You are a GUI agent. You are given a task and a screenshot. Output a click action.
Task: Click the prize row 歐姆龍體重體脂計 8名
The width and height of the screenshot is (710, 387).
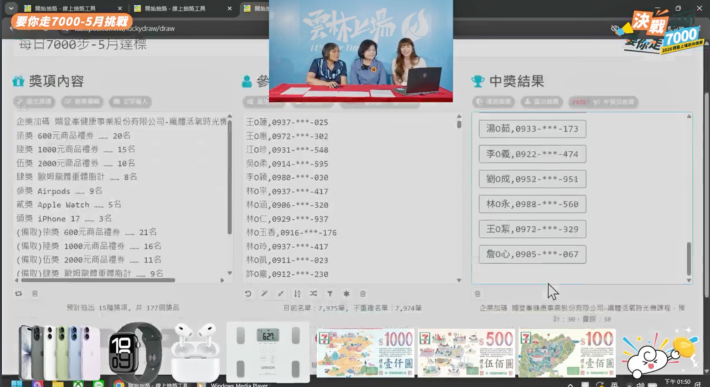77,177
